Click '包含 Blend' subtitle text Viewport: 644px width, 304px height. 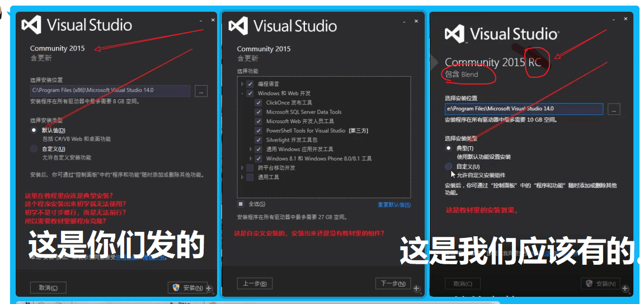pos(462,75)
